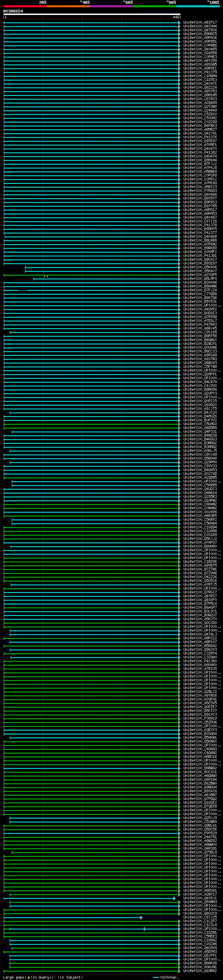Click the UniRef100_B9HDC5 hit label
The width and height of the screenshot is (223, 980).
tap(200, 34)
